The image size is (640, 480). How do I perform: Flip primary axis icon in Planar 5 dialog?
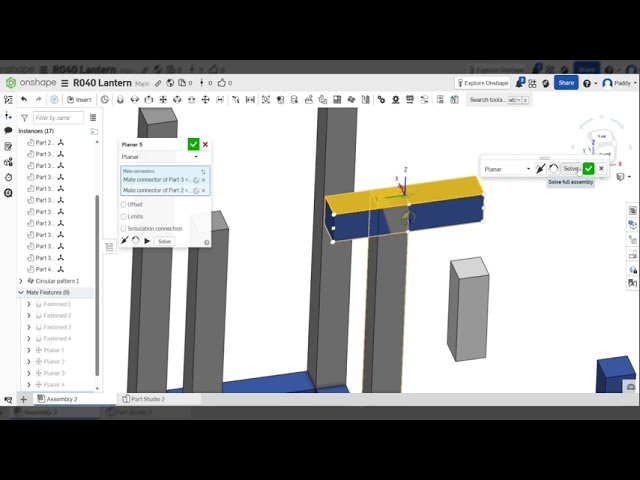click(125, 240)
